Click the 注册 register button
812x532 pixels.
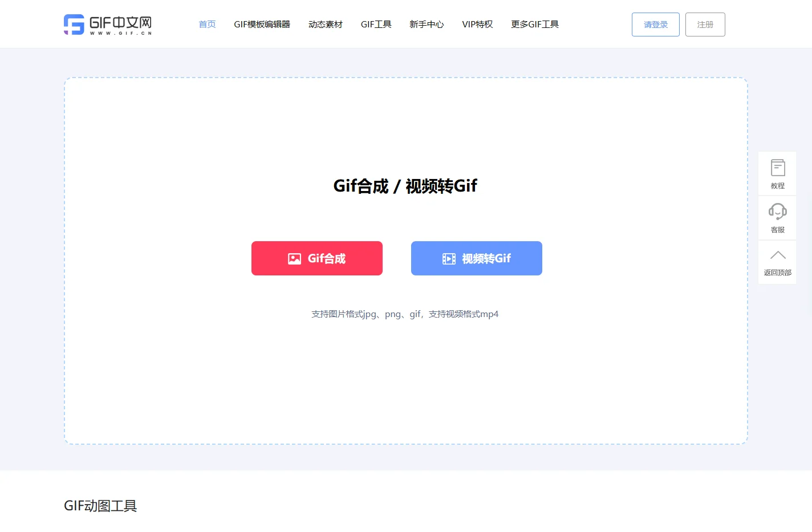(705, 25)
